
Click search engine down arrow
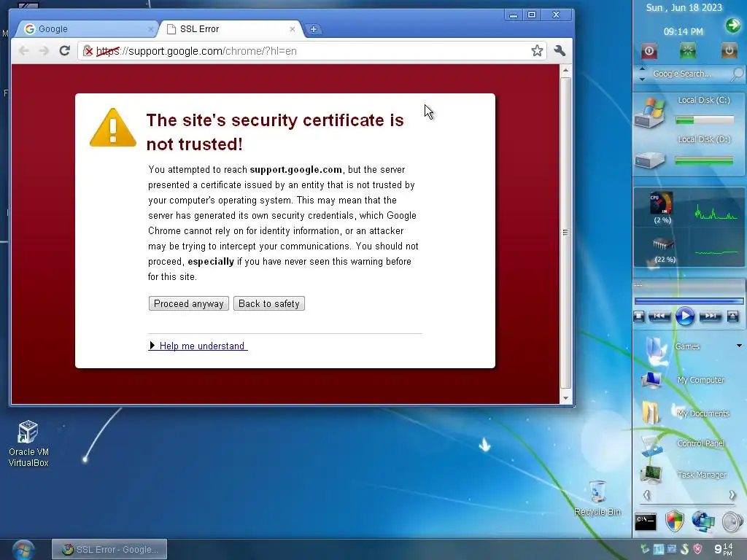click(642, 79)
